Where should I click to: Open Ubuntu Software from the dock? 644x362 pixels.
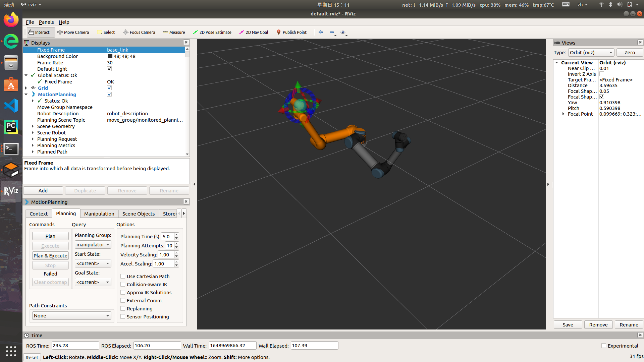coord(11,84)
